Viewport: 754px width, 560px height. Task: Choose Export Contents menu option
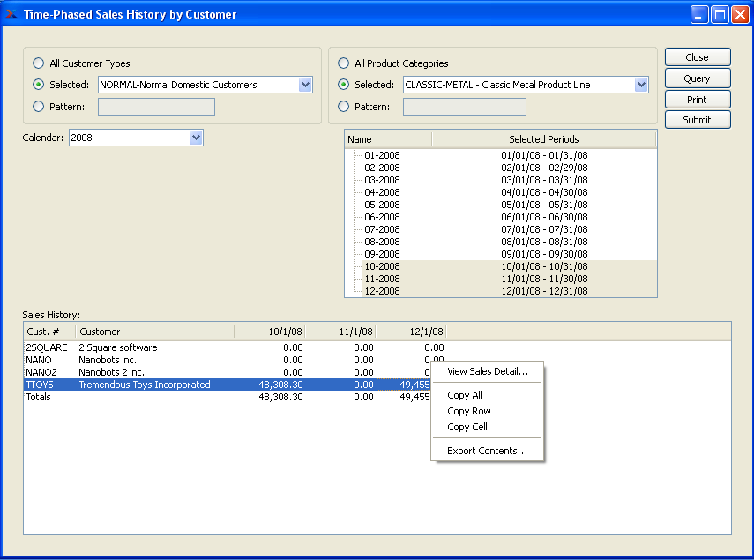[x=488, y=451]
